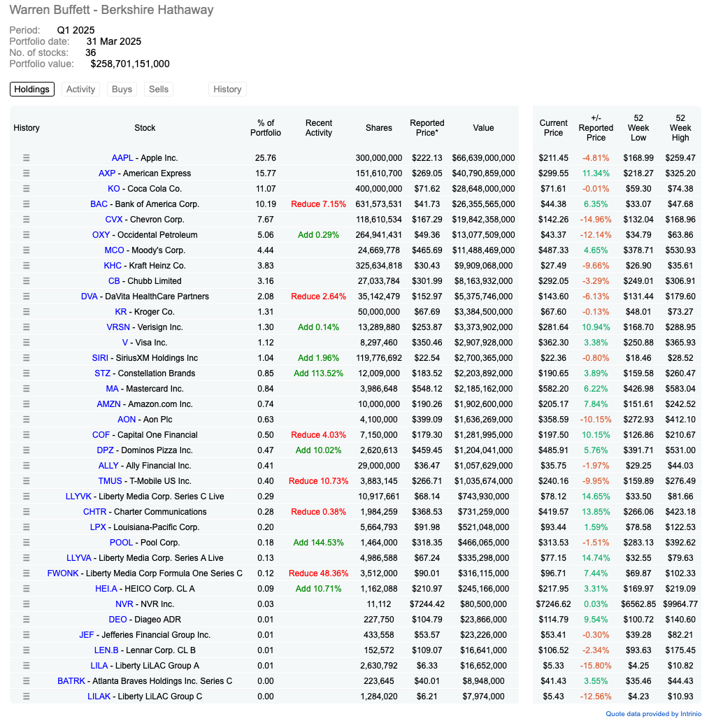The width and height of the screenshot is (709, 728).
Task: Click the BAC ticker link
Action: (99, 204)
